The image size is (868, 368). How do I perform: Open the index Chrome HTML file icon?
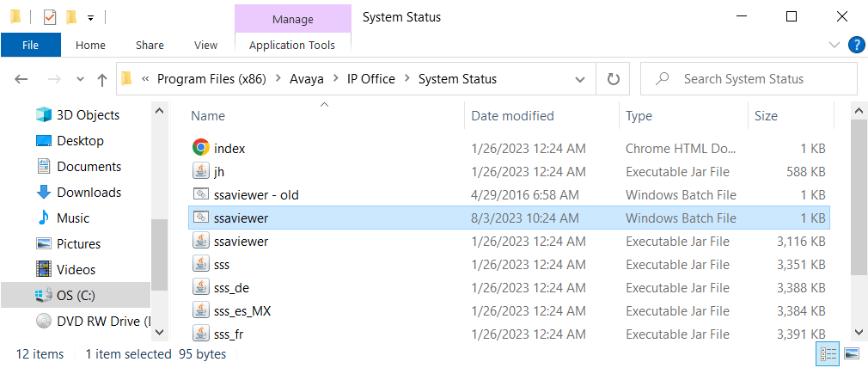200,148
